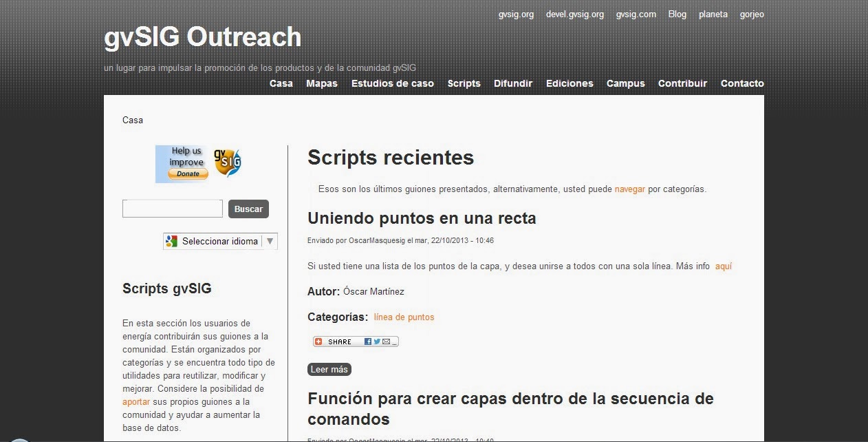Visit the devel.gvsig.org link
Screen dimensions: 868x442
[x=574, y=13]
